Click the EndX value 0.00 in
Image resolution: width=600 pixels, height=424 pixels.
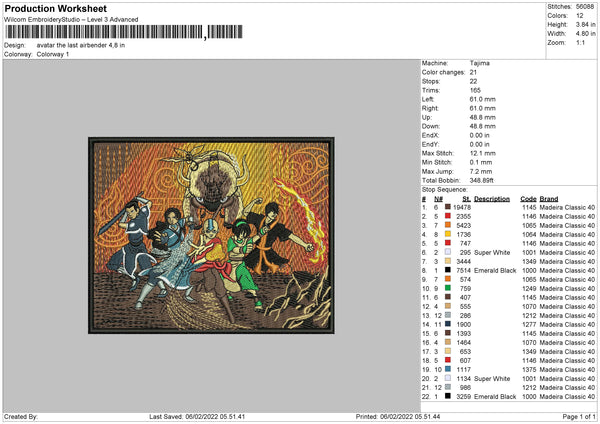[479, 135]
